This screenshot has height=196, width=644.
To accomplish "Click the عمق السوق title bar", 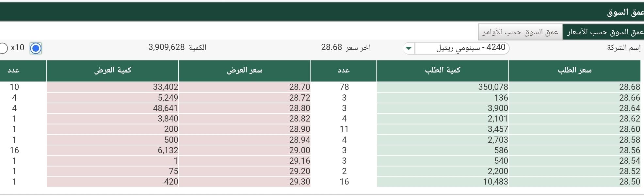I will point(322,12).
